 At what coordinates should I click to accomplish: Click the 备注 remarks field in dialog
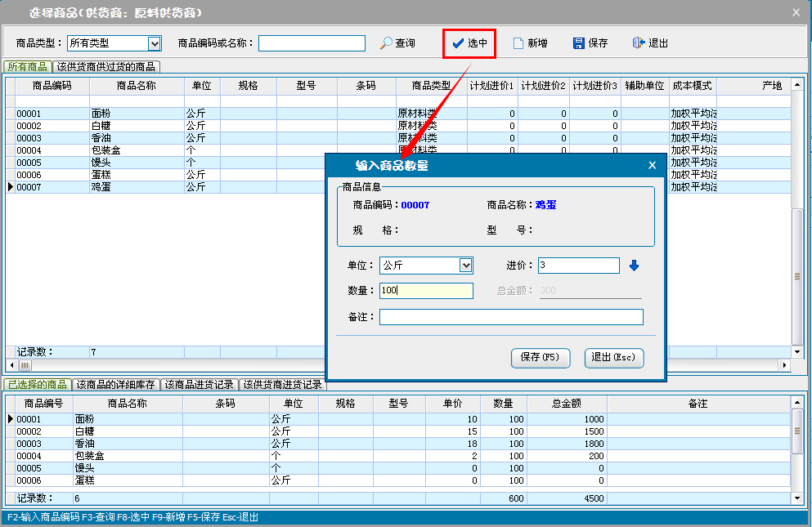(511, 317)
